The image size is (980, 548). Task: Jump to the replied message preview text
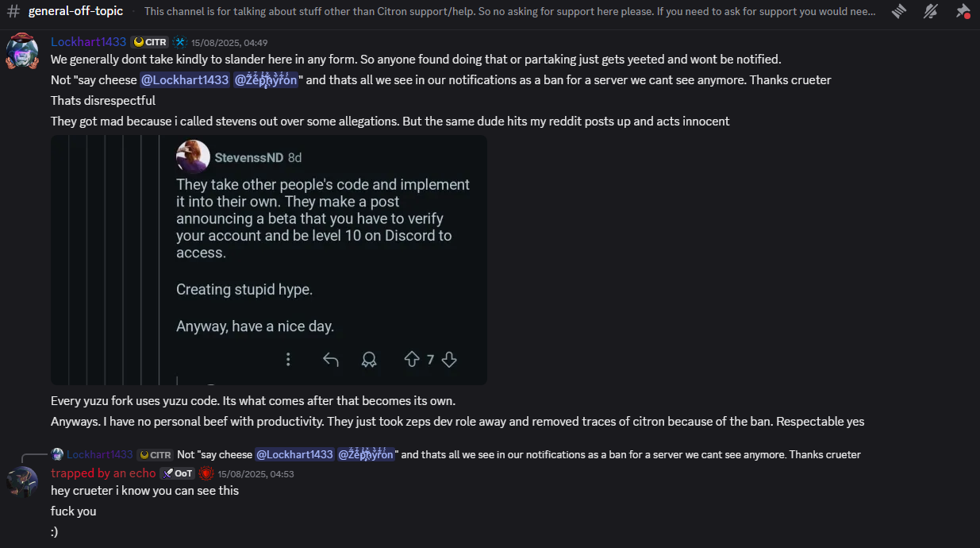pyautogui.click(x=519, y=455)
